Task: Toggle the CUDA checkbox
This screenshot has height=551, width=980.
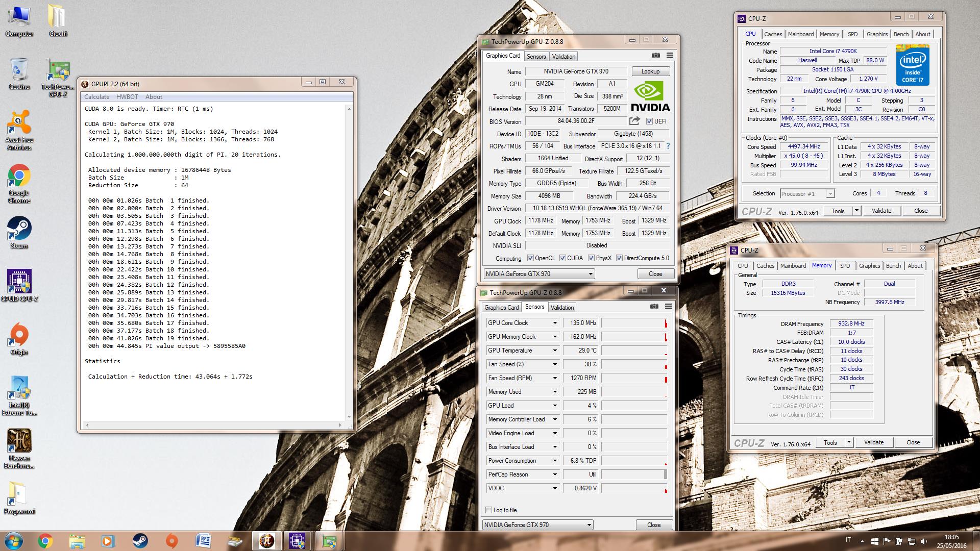Action: 562,258
